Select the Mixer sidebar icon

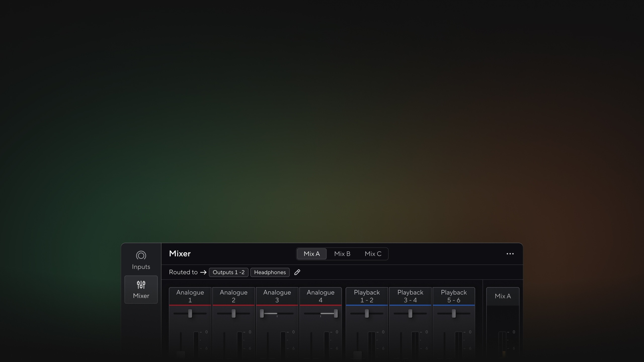[x=141, y=285]
